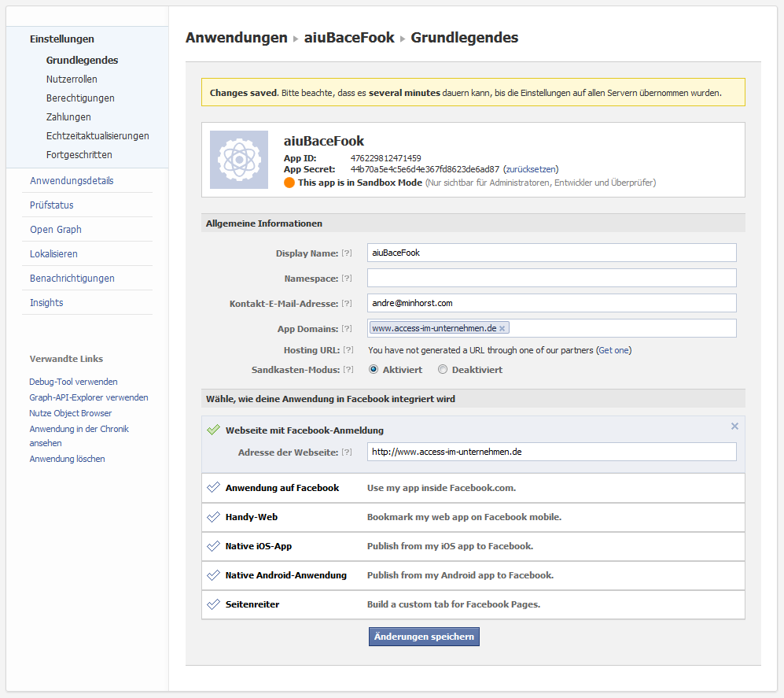Click checkmark icon next to Native iOS-App

coord(214,545)
